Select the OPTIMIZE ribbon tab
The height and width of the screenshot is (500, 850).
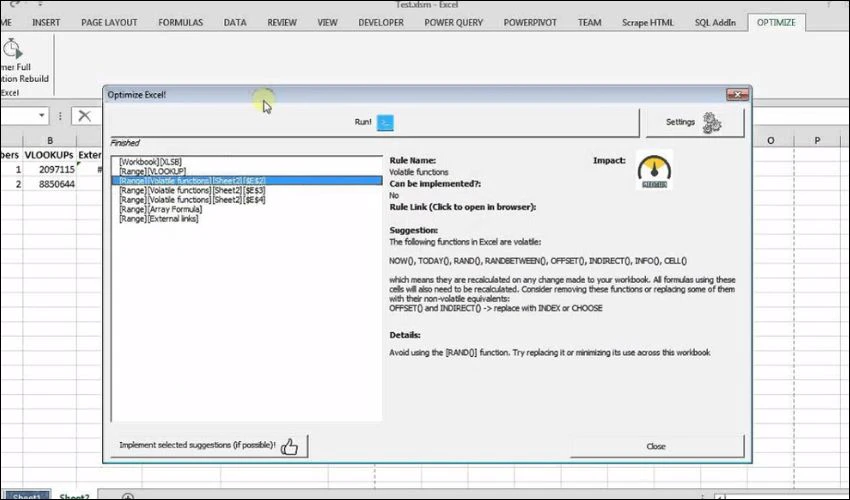pyautogui.click(x=776, y=22)
